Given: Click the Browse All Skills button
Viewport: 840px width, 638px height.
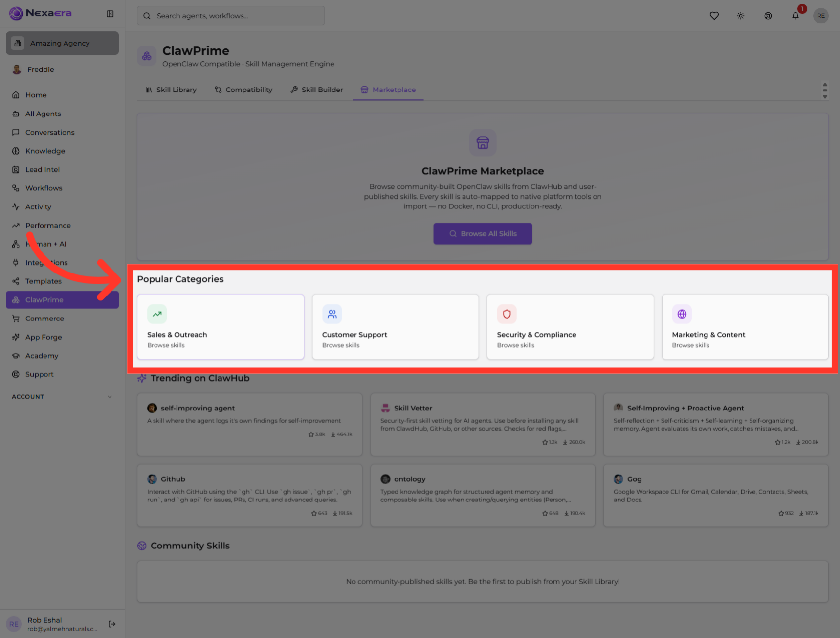Looking at the screenshot, I should [x=483, y=234].
